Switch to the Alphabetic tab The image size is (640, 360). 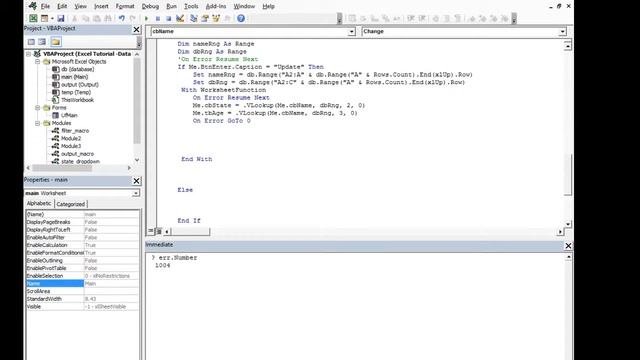[39, 203]
